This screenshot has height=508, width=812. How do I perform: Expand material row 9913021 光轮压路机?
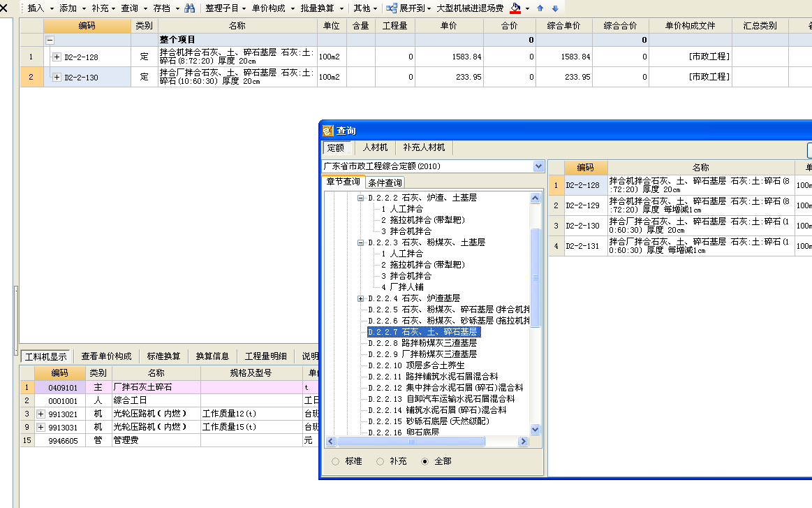pos(41,414)
